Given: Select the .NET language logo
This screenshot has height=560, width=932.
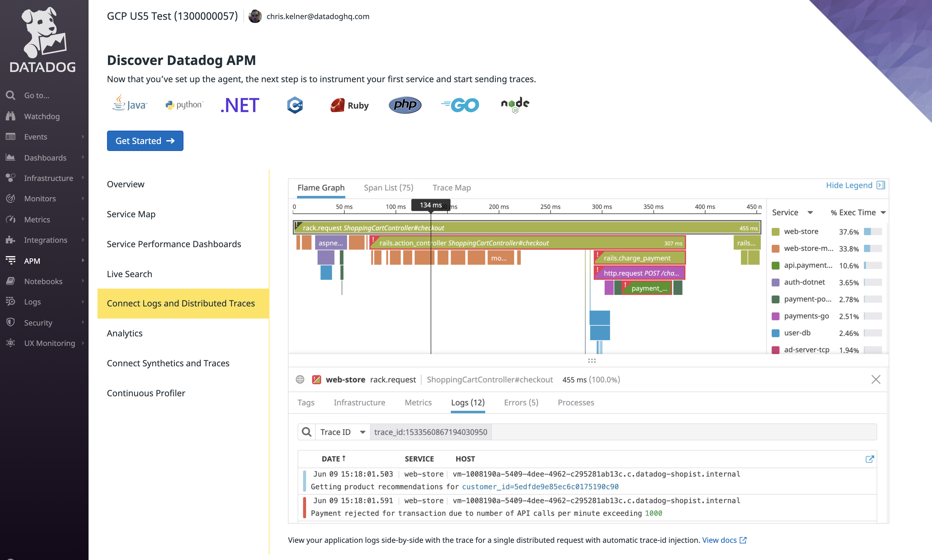Looking at the screenshot, I should (x=240, y=105).
